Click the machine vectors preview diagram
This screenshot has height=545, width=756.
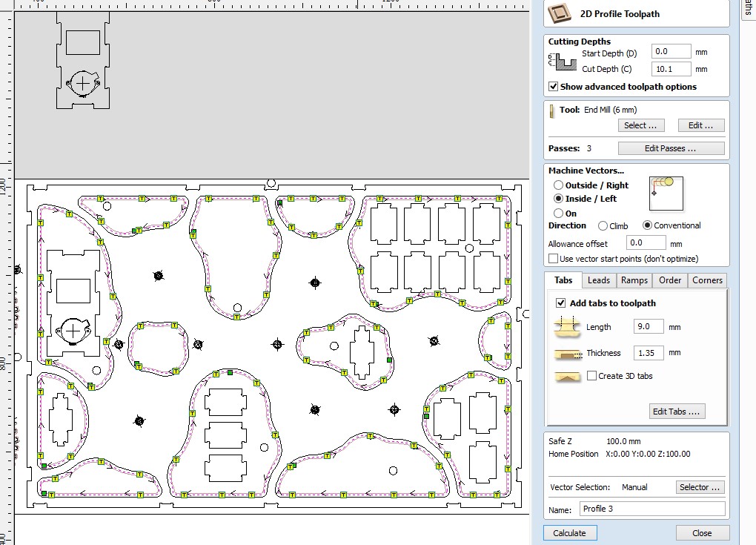tap(666, 194)
